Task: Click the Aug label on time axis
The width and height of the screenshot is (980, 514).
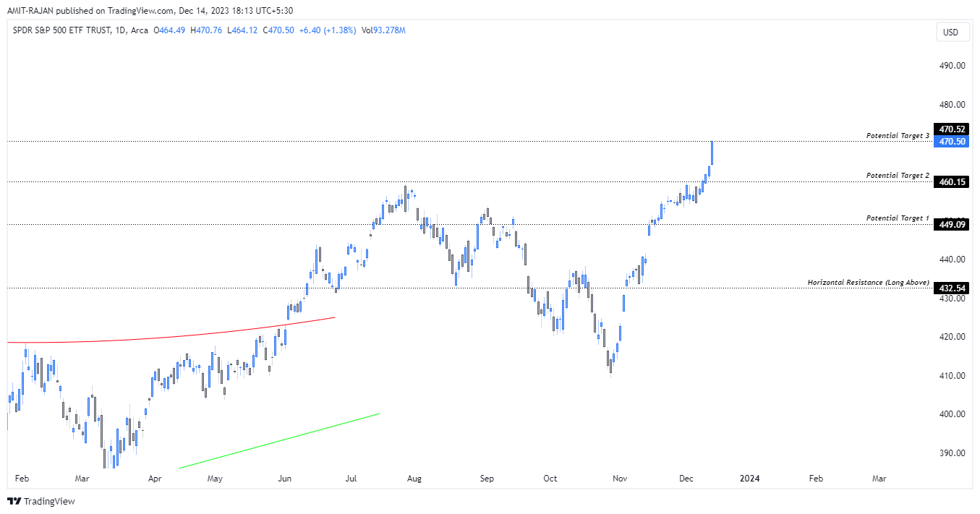Action: click(x=414, y=479)
